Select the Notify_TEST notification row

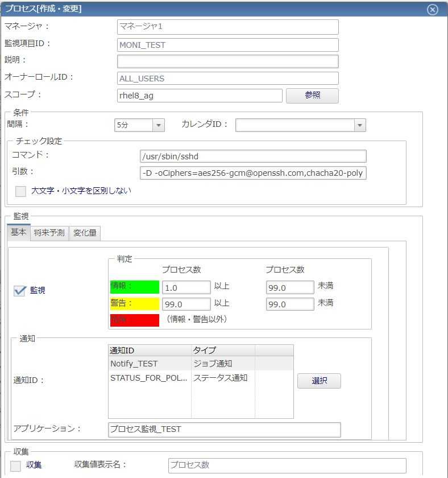click(201, 364)
